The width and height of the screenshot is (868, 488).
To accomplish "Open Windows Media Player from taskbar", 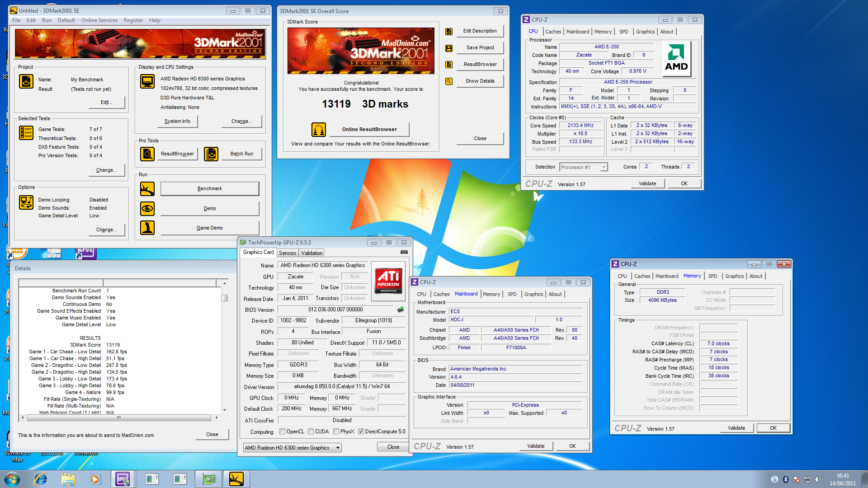I will pos(95,479).
